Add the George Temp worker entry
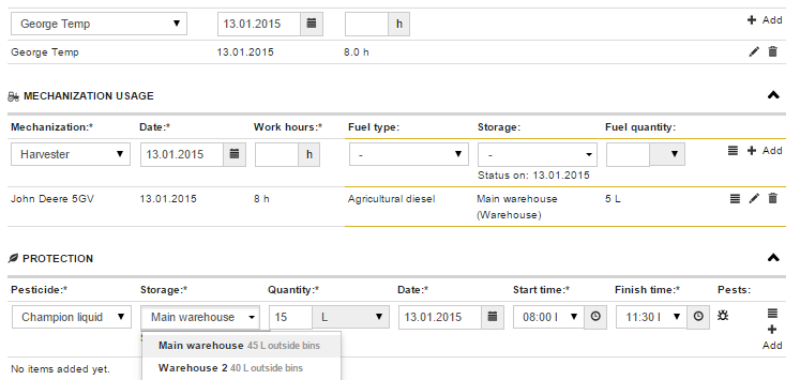This screenshot has height=380, width=800. click(764, 20)
